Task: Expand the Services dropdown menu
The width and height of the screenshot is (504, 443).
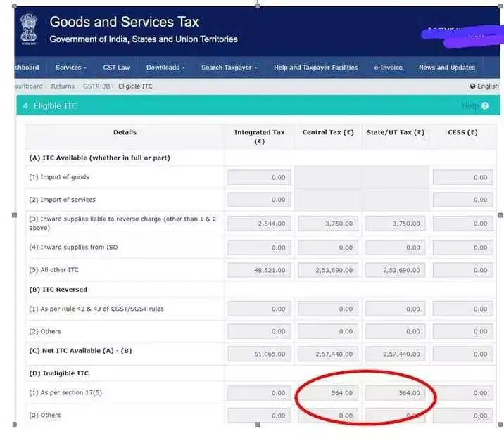Action: [x=70, y=68]
